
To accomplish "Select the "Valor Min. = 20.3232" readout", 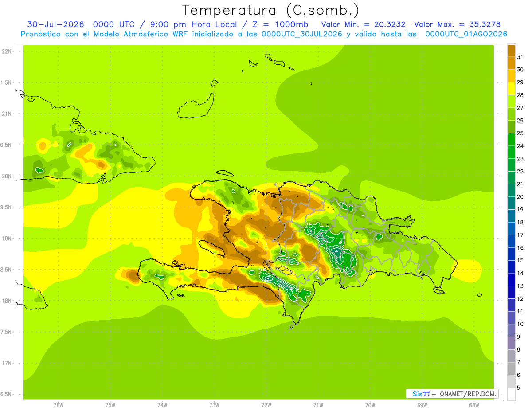I will [364, 24].
